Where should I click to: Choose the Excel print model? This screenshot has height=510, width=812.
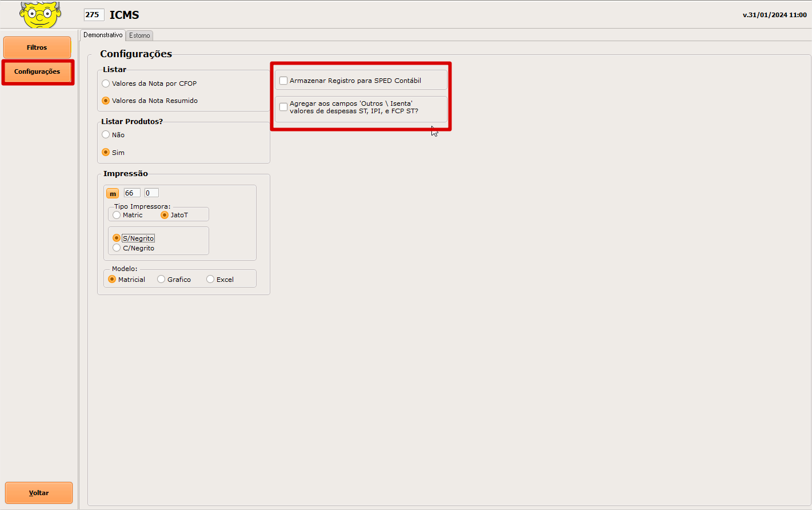point(210,280)
